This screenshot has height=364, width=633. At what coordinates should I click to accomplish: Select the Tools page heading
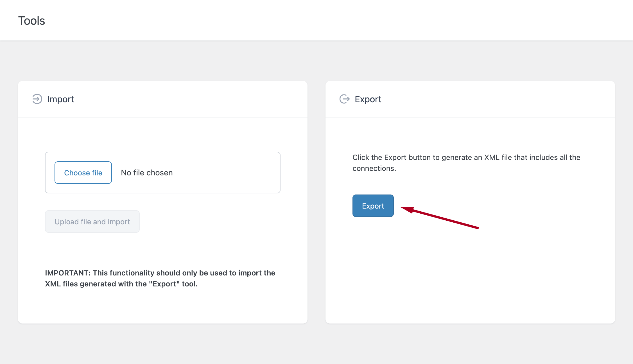point(31,20)
